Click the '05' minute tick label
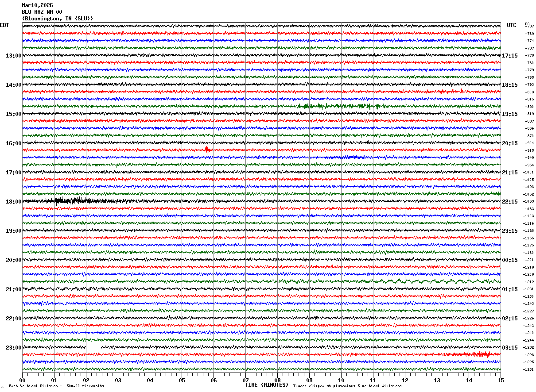The height and width of the screenshot is (392, 536). point(182,380)
